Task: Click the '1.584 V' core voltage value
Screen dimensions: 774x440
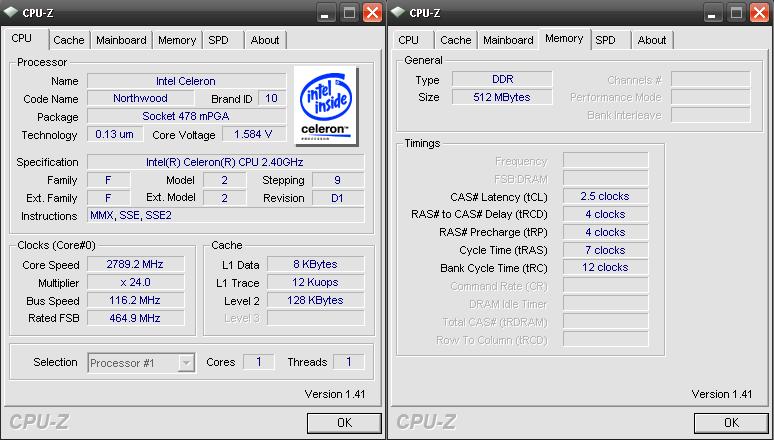Action: pyautogui.click(x=254, y=134)
